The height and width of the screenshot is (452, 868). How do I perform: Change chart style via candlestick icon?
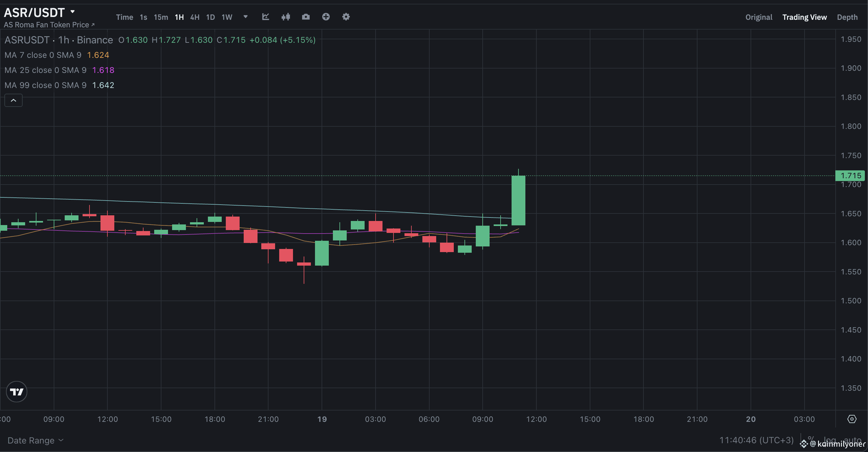click(x=286, y=17)
